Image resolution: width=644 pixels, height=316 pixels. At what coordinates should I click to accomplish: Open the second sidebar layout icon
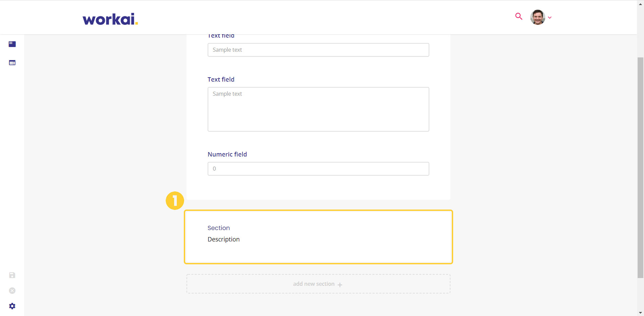[x=12, y=62]
